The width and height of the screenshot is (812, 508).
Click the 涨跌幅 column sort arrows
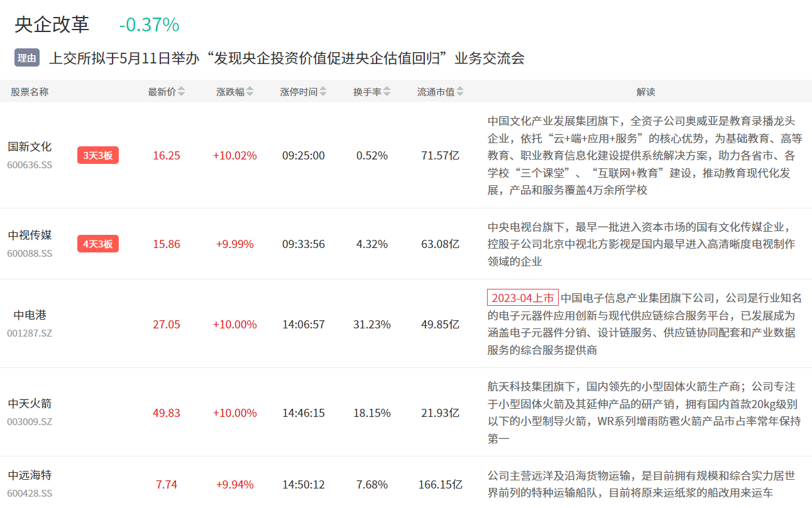click(250, 92)
